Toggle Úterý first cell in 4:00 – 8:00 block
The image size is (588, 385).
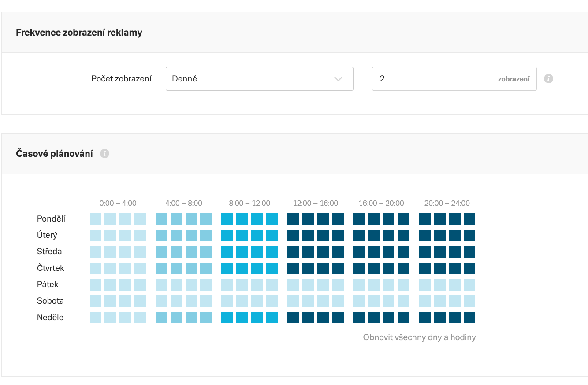(x=161, y=235)
